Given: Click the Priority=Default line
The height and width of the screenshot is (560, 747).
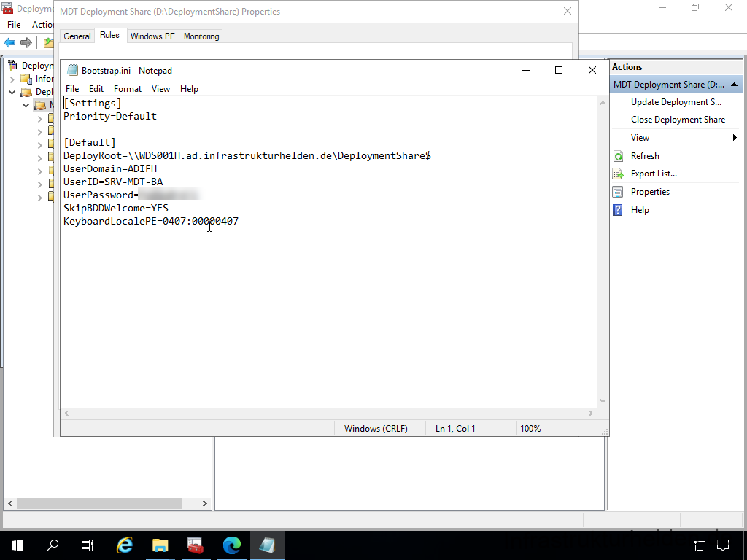Looking at the screenshot, I should coord(110,116).
